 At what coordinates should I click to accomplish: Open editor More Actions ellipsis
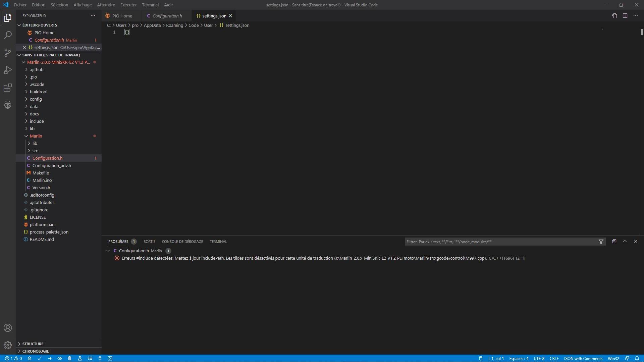click(636, 16)
